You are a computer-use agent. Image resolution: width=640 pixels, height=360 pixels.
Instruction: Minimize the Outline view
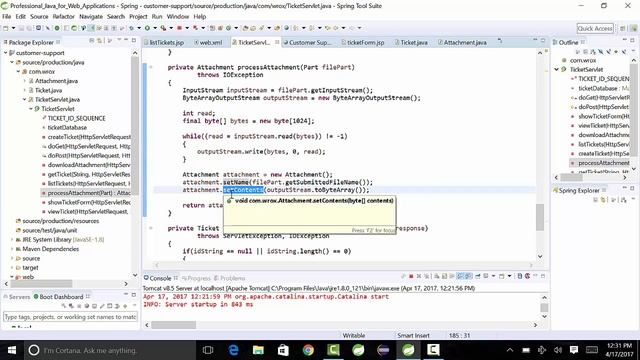tap(625, 40)
